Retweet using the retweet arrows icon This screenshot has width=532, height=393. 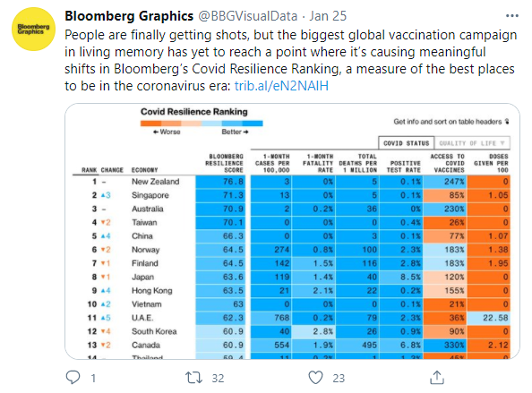point(193,378)
